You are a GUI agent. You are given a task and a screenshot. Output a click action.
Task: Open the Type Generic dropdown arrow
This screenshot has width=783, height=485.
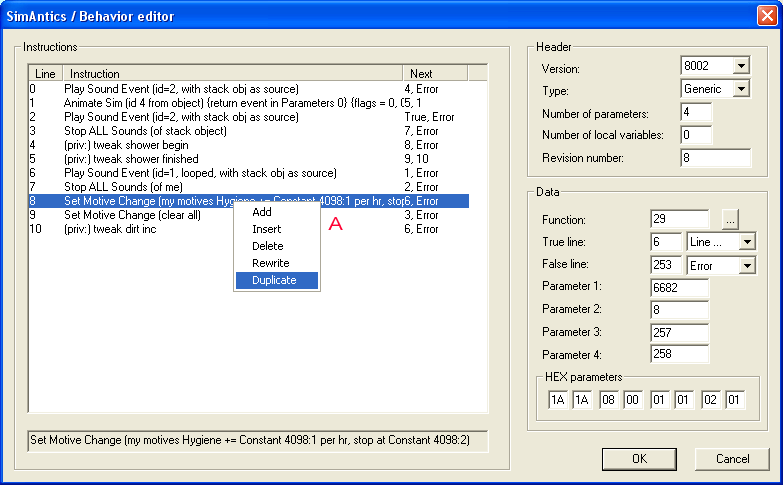742,89
